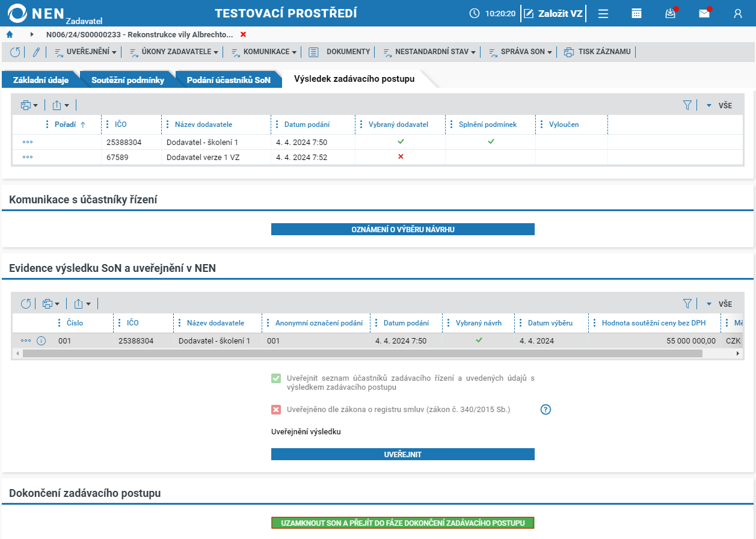Close the N006/24/S00000233 breadcrumb tab
The width and height of the screenshot is (756, 539).
click(x=243, y=34)
